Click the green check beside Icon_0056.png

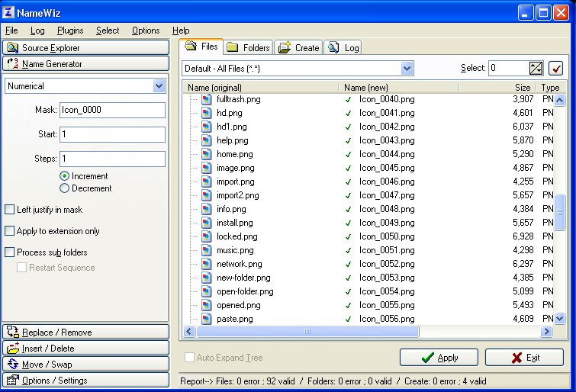coord(348,320)
